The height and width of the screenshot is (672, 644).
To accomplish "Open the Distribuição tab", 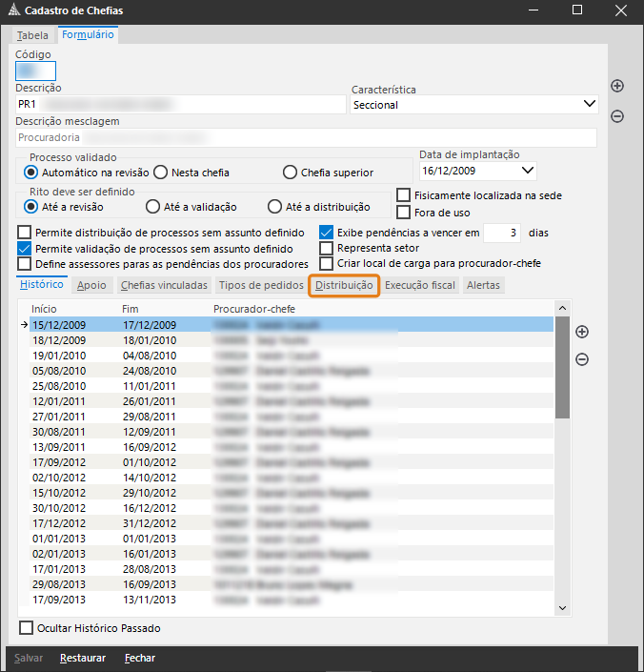I will click(x=344, y=285).
